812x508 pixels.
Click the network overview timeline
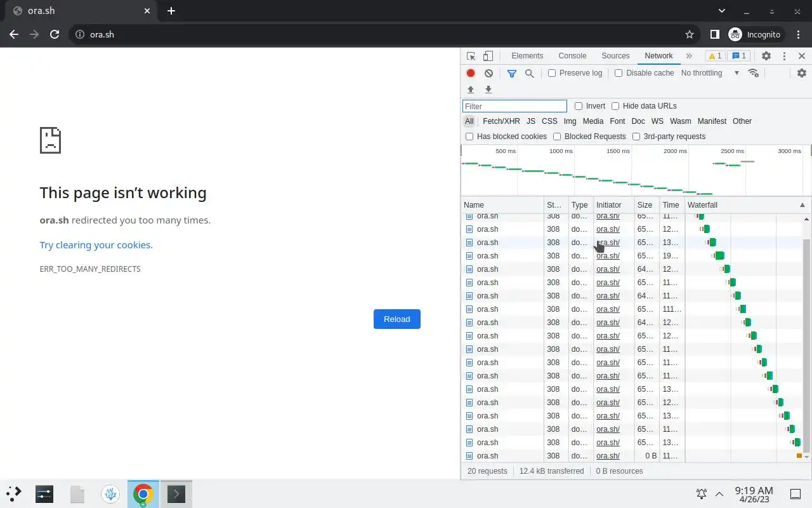(636, 170)
